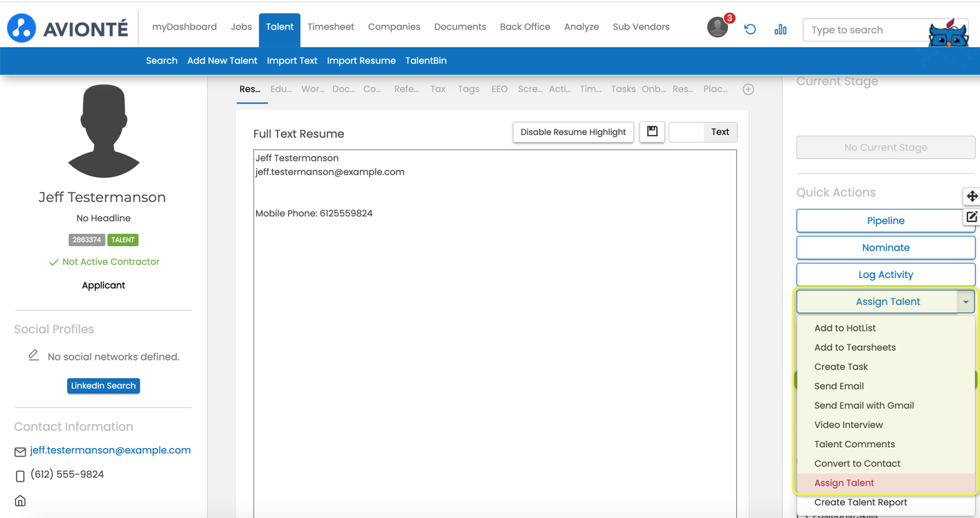
Task: Click the Avionté logo icon
Action: tap(21, 28)
